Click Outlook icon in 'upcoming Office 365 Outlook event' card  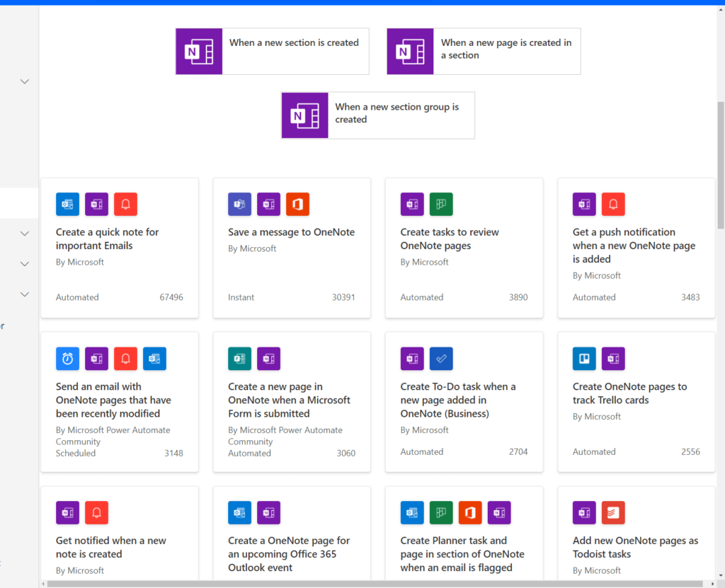tap(239, 512)
